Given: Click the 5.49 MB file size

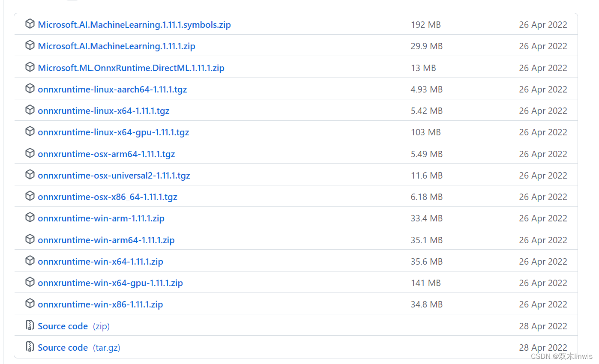Looking at the screenshot, I should click(x=427, y=154).
